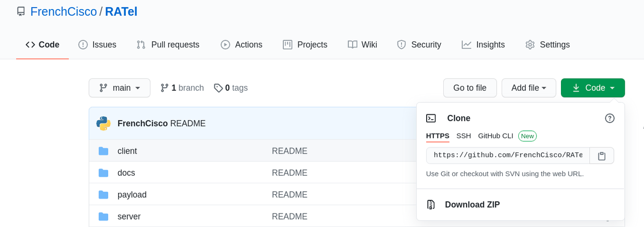Click the server folder icon
The width and height of the screenshot is (644, 227).
point(104,216)
